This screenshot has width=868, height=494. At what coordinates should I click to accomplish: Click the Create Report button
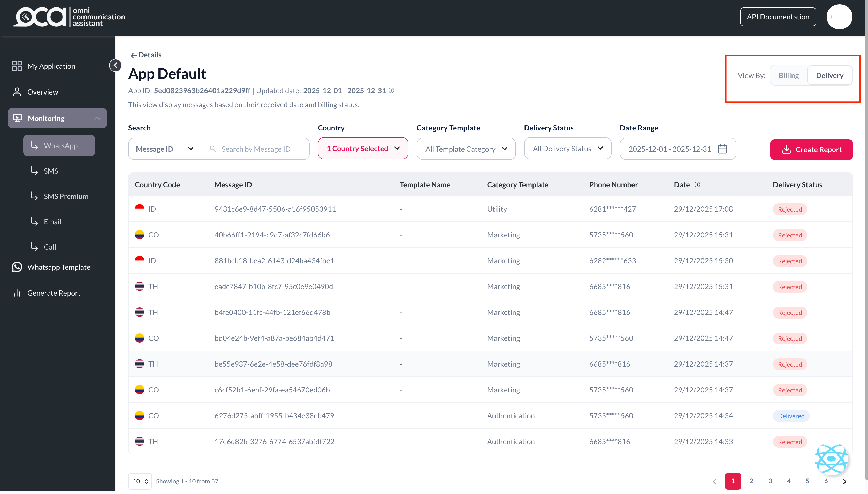(811, 150)
